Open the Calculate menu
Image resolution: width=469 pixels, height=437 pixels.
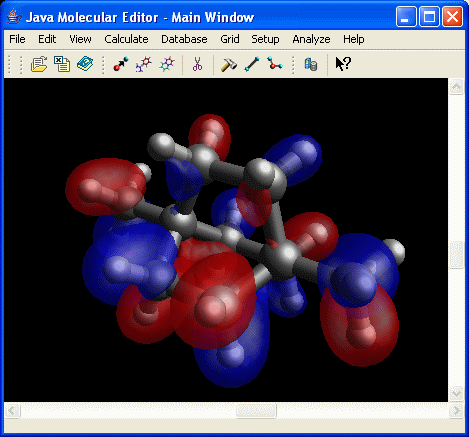(x=126, y=39)
